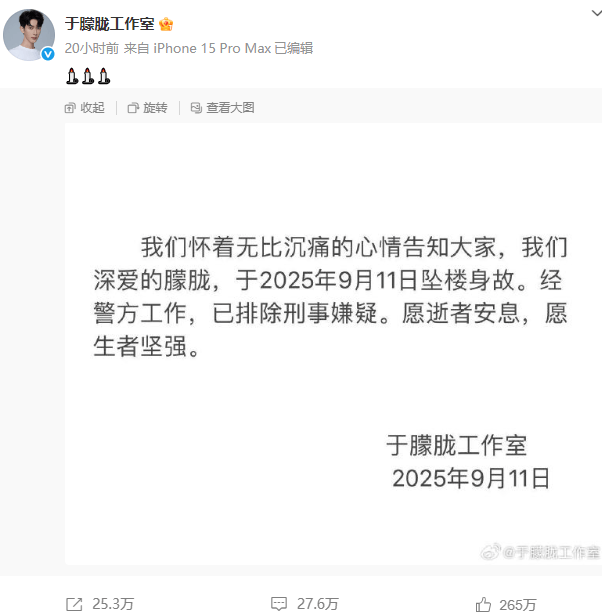The width and height of the screenshot is (602, 616).
Task: Open the profile avatar photo
Action: click(x=29, y=35)
